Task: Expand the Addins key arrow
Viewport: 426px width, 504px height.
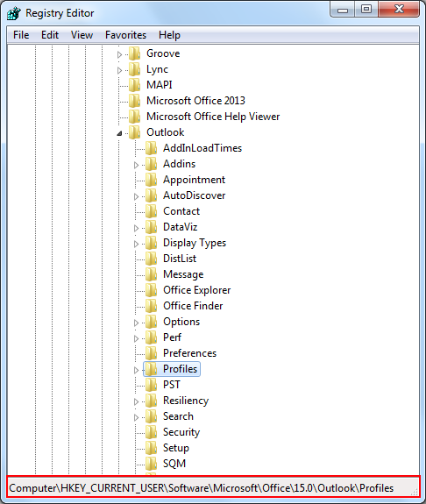Action: [137, 165]
